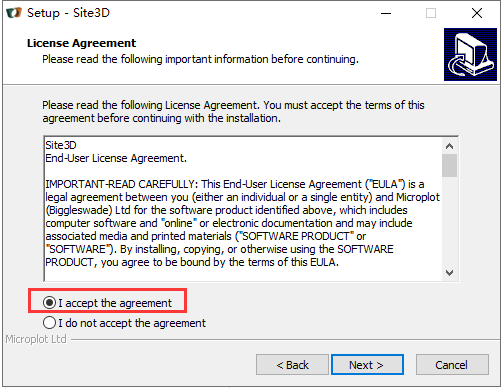Viewport: 503px width, 389px height.
Task: Minimize the Setup - Site3D window
Action: [386, 13]
